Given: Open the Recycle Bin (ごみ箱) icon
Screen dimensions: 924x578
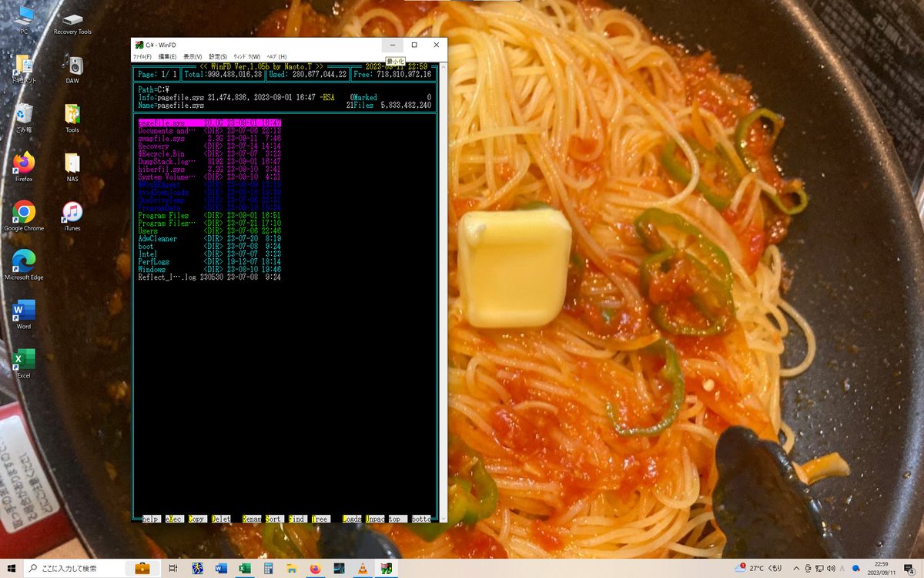Looking at the screenshot, I should pos(24,118).
